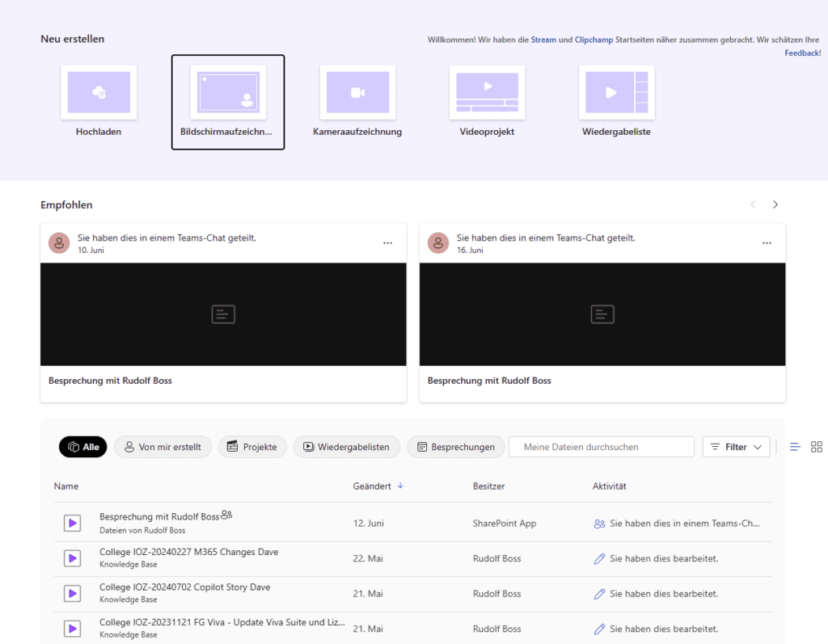
Task: Start a Bildschirmaufzeichnung screen recording
Action: click(x=228, y=93)
